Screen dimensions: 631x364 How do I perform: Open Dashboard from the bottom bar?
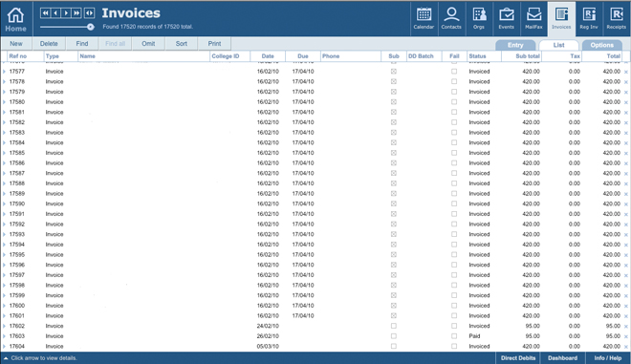(562, 358)
